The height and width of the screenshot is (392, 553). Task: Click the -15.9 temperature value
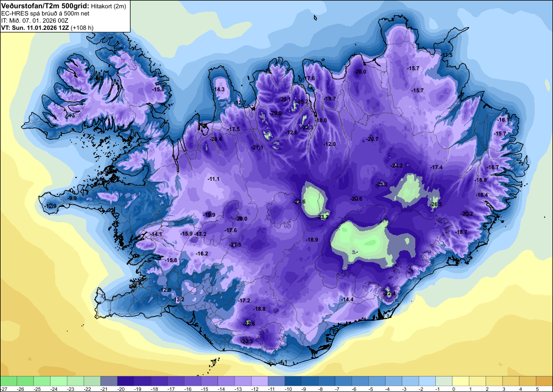click(x=186, y=234)
